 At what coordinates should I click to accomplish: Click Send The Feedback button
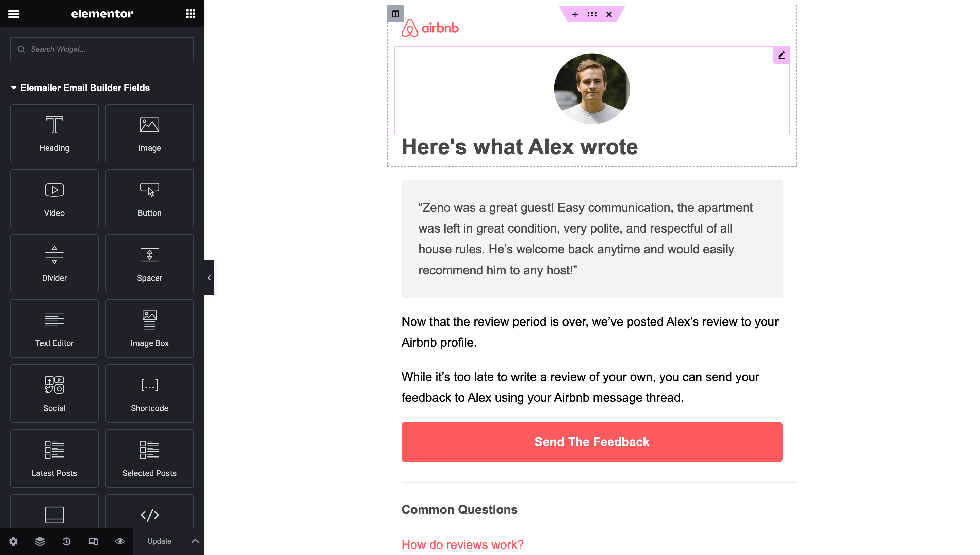[592, 442]
